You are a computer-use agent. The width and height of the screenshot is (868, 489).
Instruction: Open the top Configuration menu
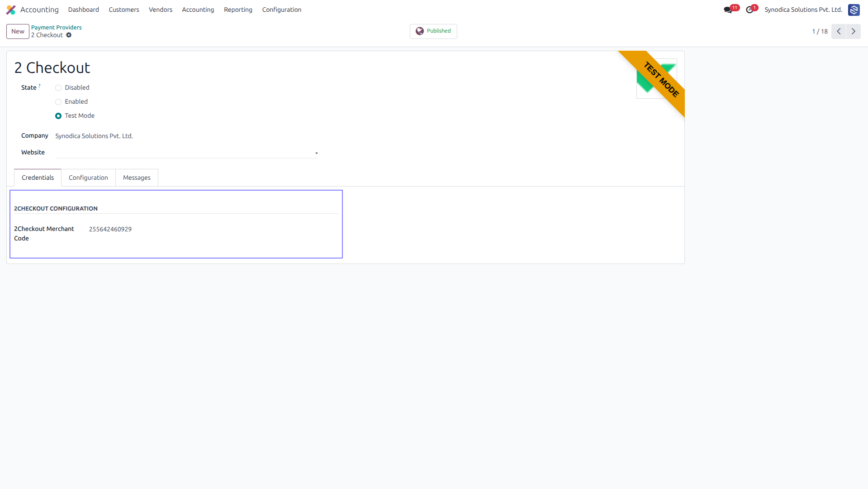coord(282,10)
